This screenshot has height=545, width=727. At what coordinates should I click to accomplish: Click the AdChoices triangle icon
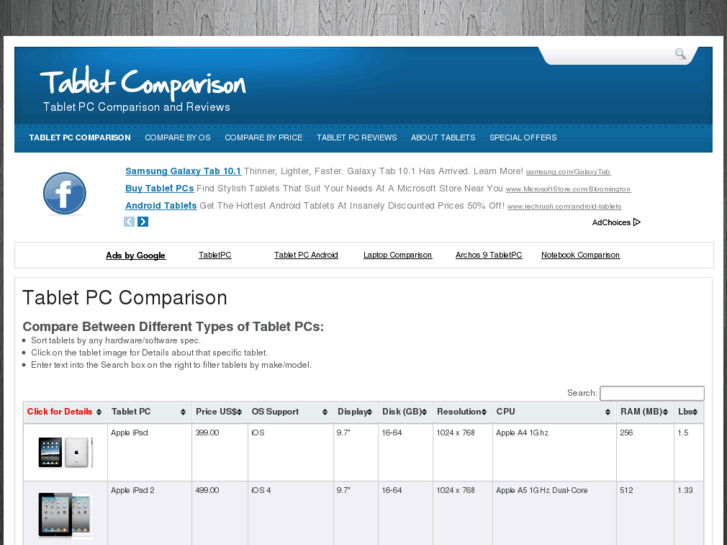tap(637, 222)
